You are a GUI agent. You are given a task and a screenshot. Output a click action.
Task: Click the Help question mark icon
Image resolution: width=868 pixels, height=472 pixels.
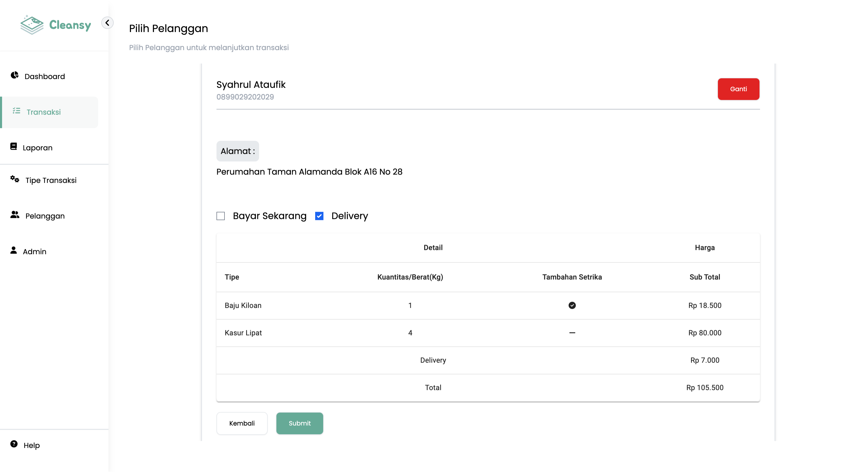pos(14,444)
